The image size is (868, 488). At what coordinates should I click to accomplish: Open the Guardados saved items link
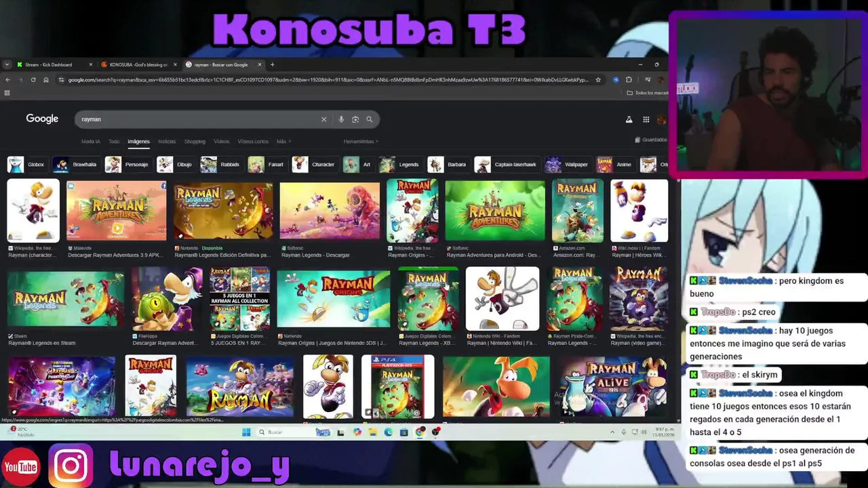(x=651, y=140)
